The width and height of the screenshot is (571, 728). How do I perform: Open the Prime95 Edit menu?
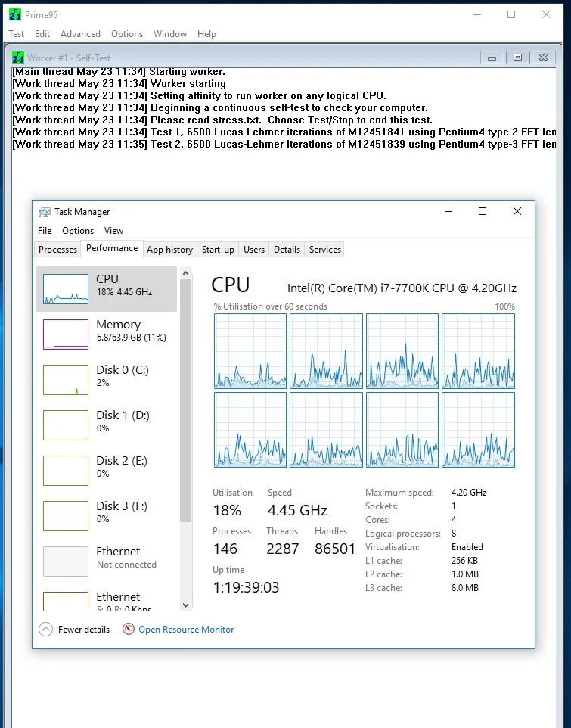pos(42,34)
